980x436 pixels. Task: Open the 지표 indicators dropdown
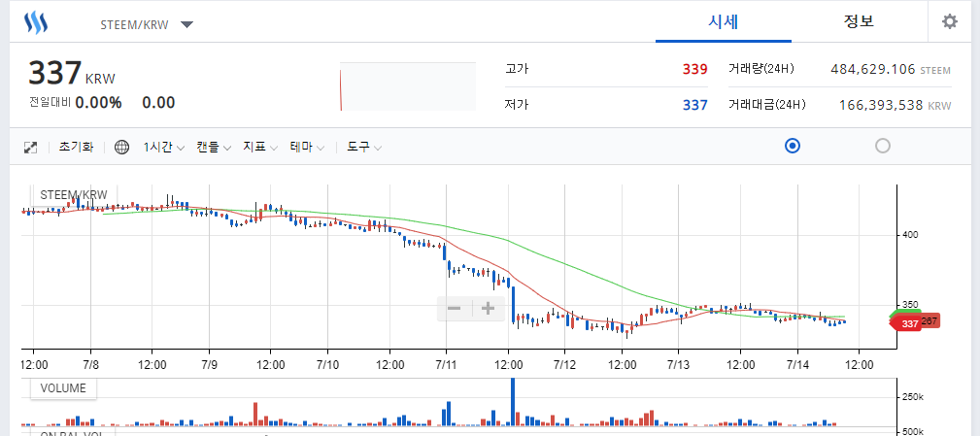coord(260,148)
